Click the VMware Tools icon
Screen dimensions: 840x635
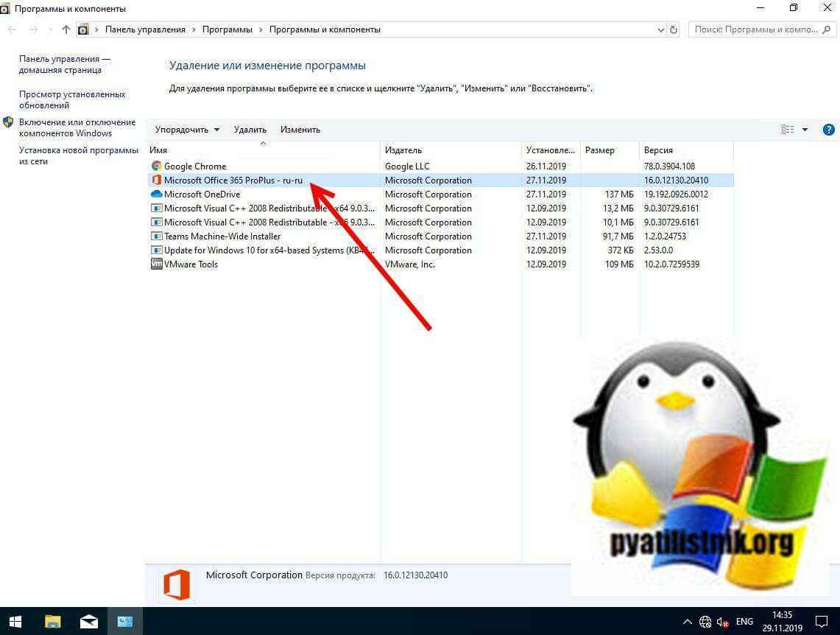156,264
